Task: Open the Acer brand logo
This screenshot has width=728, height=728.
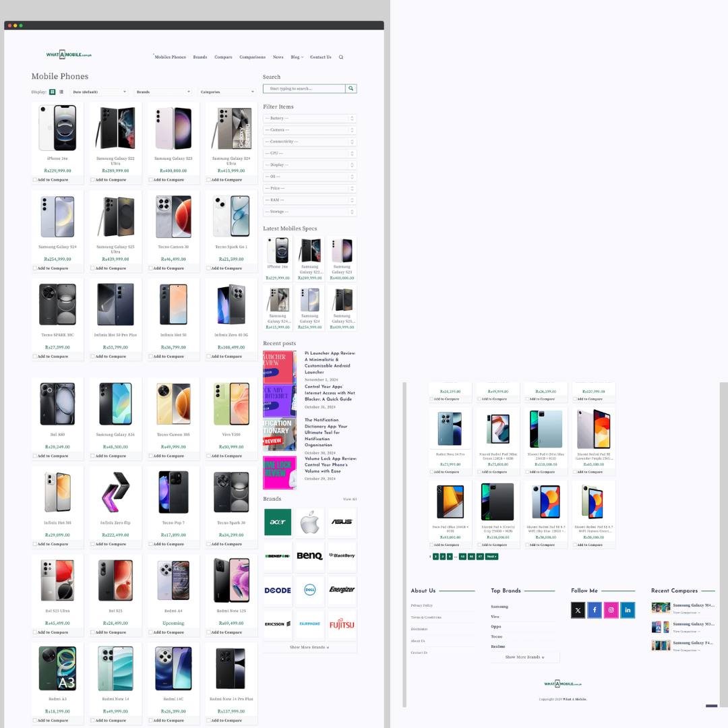Action: [278, 522]
